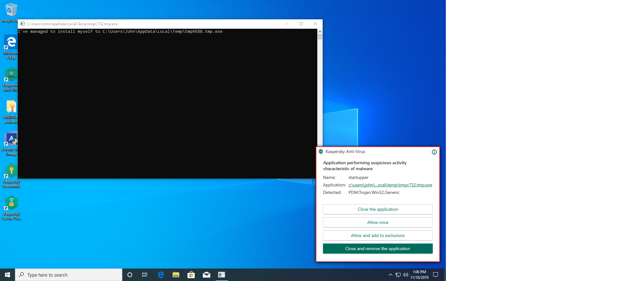Viewport: 644px width, 281px height.
Task: Open File Explorer from the taskbar
Action: (x=176, y=275)
